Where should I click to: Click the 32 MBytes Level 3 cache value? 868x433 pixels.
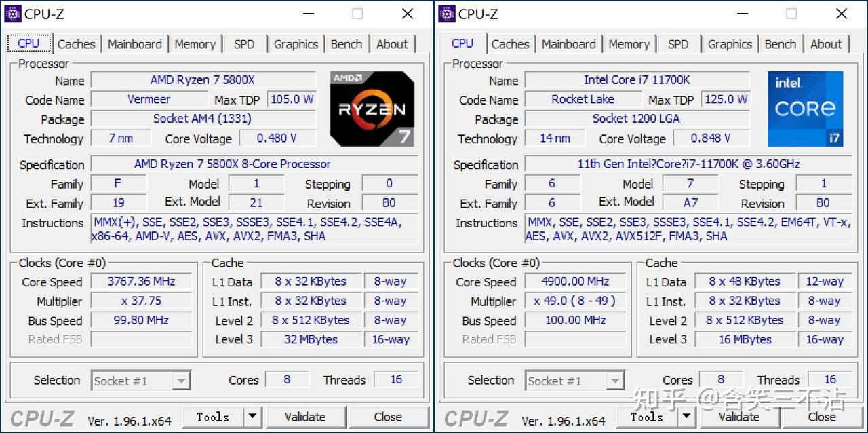click(311, 339)
